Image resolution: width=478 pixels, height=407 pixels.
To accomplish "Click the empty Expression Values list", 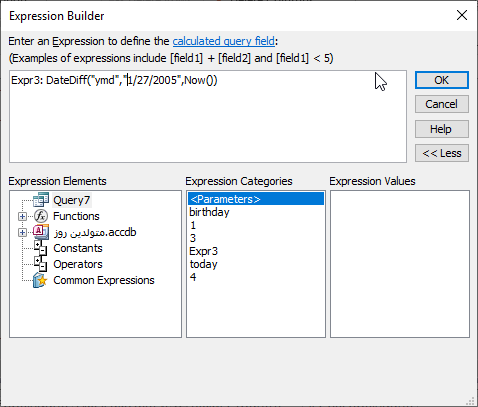I will click(x=400, y=264).
